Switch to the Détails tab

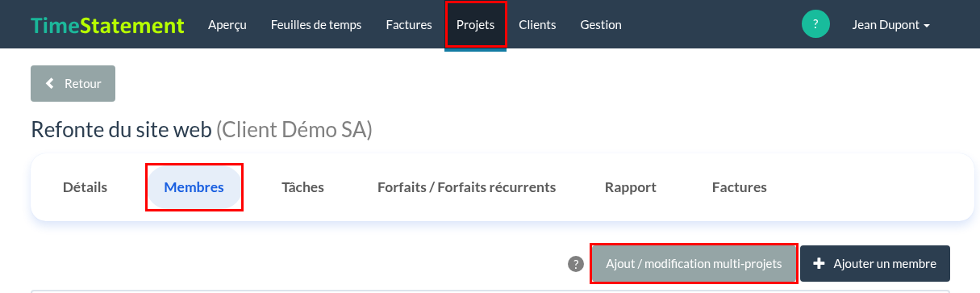click(85, 187)
